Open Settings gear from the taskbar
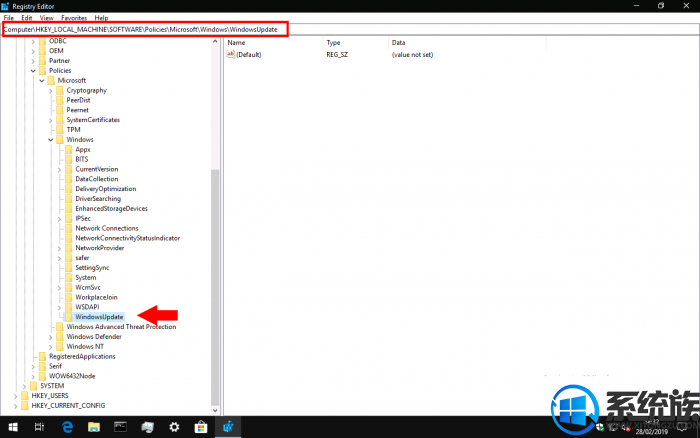This screenshot has height=438, width=700. click(x=174, y=427)
